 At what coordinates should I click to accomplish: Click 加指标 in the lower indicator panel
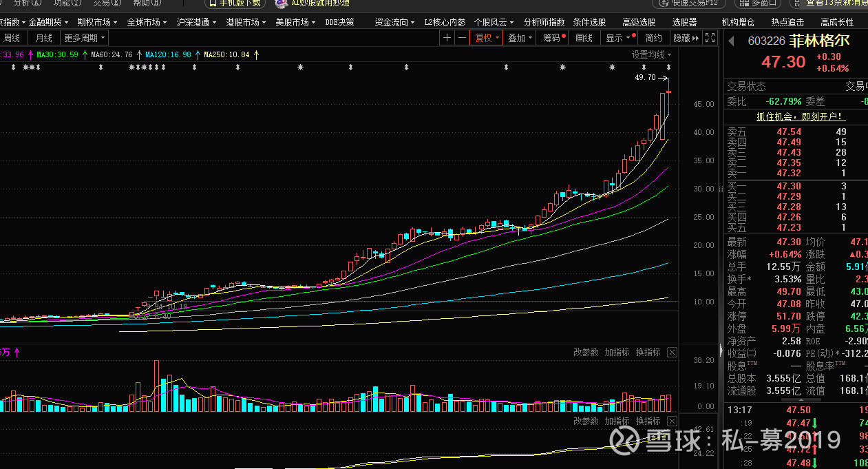[x=617, y=421]
